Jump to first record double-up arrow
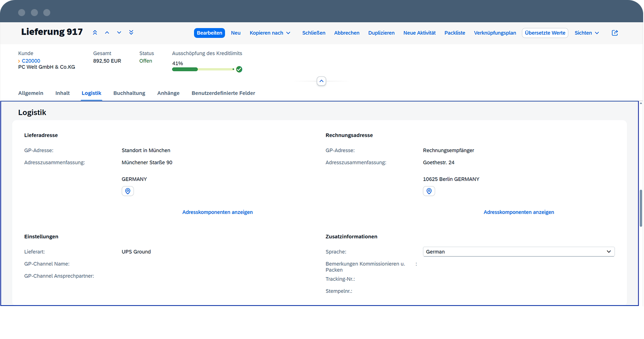Screen dimensions: 644x339 pyautogui.click(x=95, y=33)
